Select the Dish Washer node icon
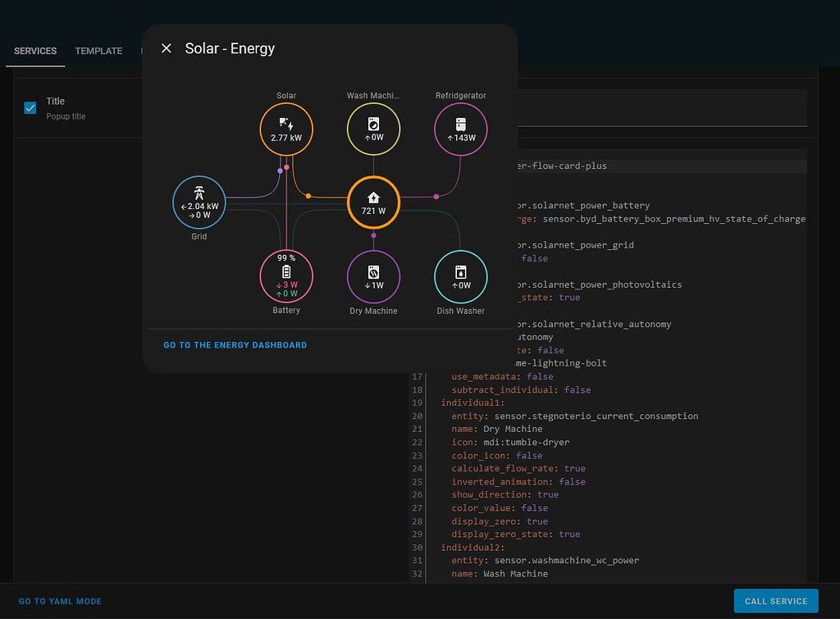 (461, 271)
